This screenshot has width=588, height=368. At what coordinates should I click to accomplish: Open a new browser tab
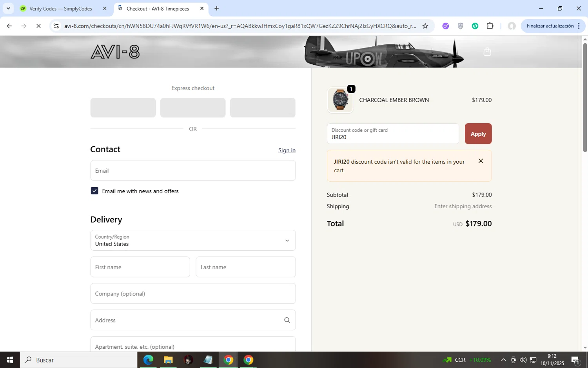pos(216,9)
